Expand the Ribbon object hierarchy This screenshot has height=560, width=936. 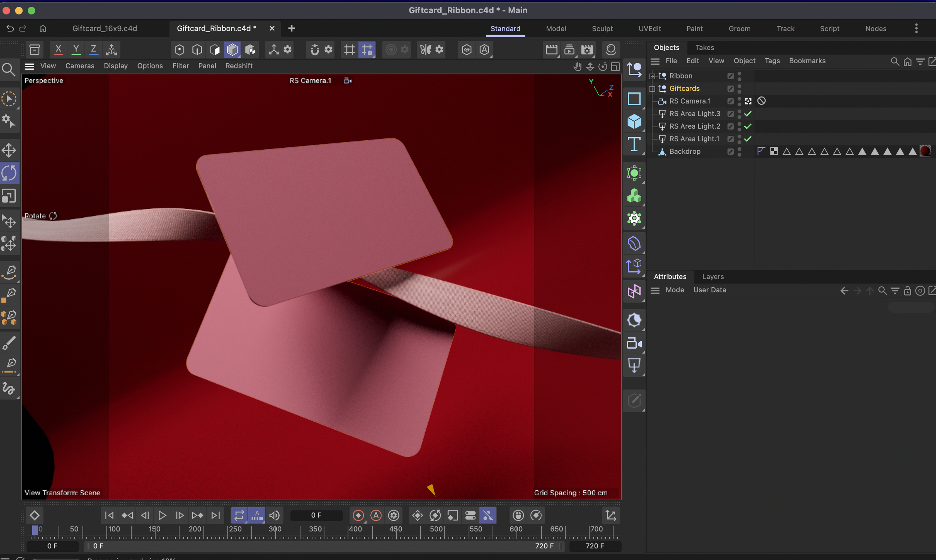tap(652, 76)
